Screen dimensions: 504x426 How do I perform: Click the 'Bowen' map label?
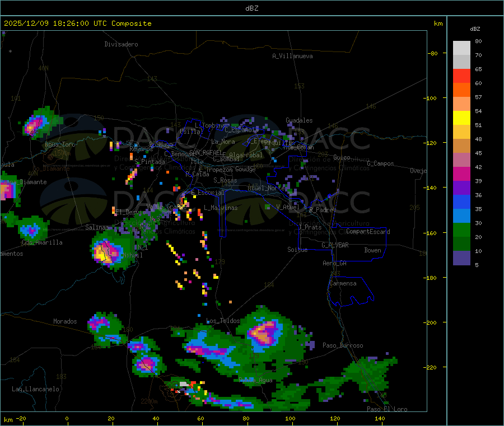click(x=373, y=250)
